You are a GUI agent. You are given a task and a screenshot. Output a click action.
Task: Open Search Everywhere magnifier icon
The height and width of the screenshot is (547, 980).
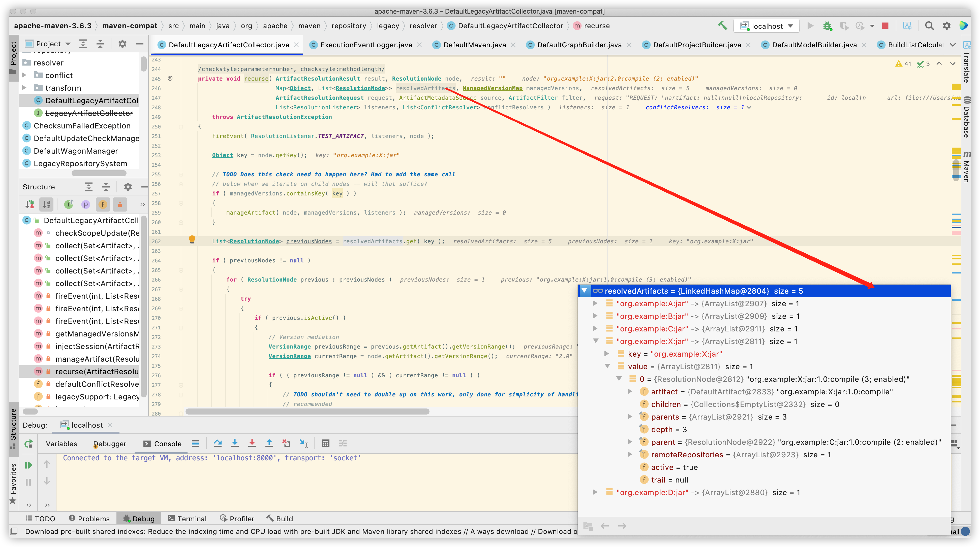point(929,26)
